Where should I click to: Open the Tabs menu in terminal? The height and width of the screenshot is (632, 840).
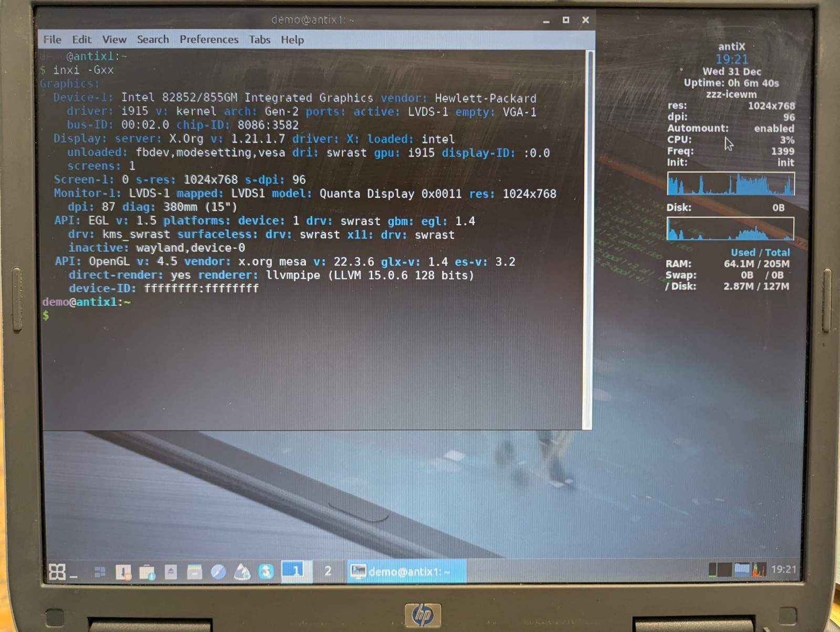(259, 39)
